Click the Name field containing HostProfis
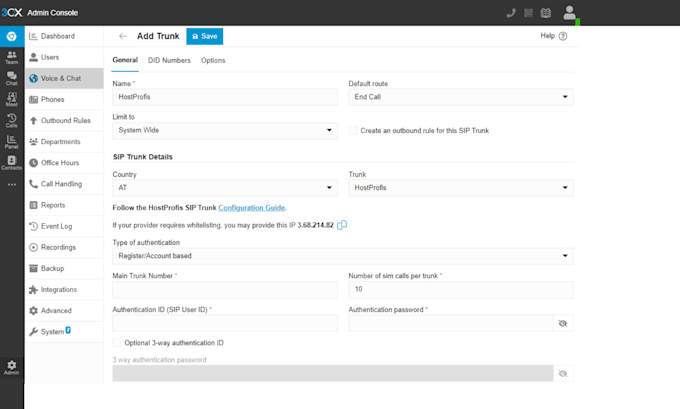This screenshot has width=680, height=409. (x=225, y=97)
